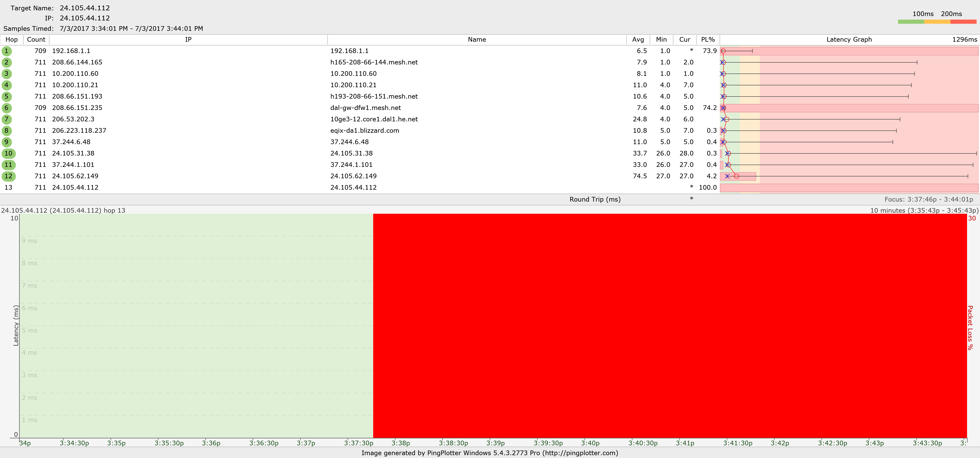Click the Target Name value 24.105.44.112

pos(84,8)
